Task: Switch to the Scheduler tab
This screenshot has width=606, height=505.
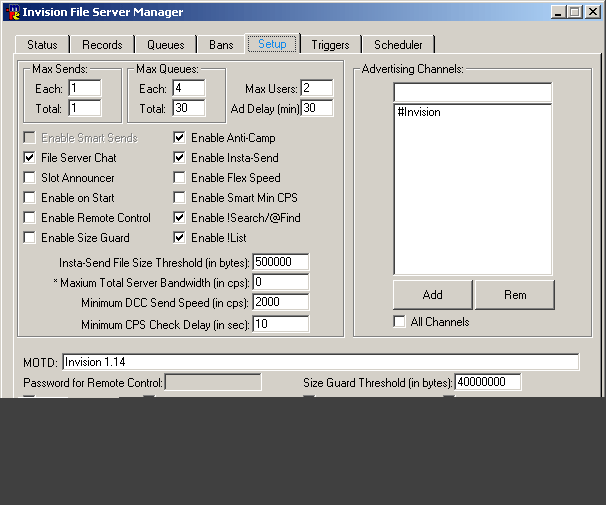Action: click(x=398, y=45)
